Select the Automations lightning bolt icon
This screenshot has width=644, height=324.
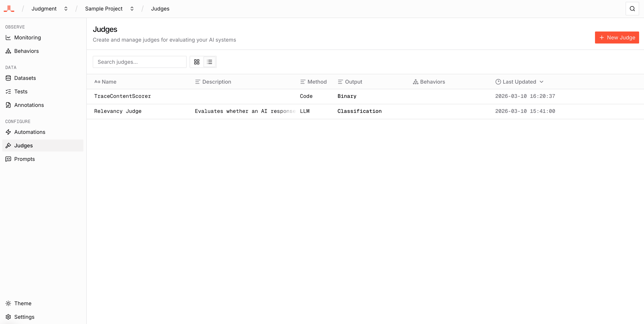click(x=8, y=132)
